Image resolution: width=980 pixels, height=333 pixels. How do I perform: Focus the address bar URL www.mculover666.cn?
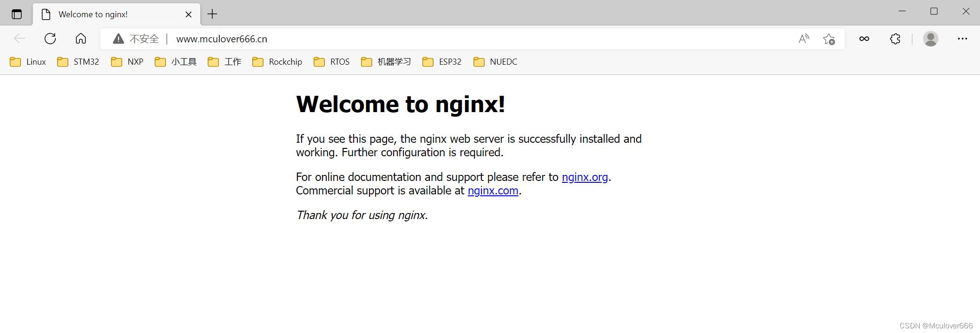point(222,39)
